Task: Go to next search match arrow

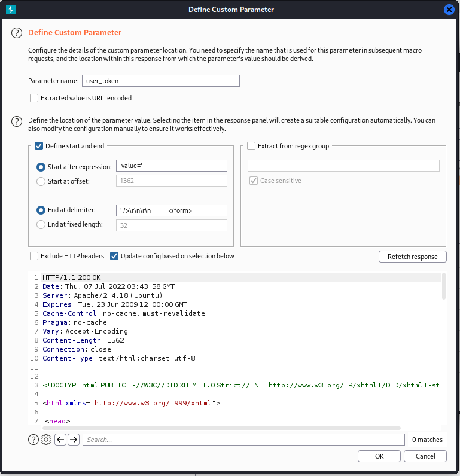Action: pyautogui.click(x=74, y=440)
